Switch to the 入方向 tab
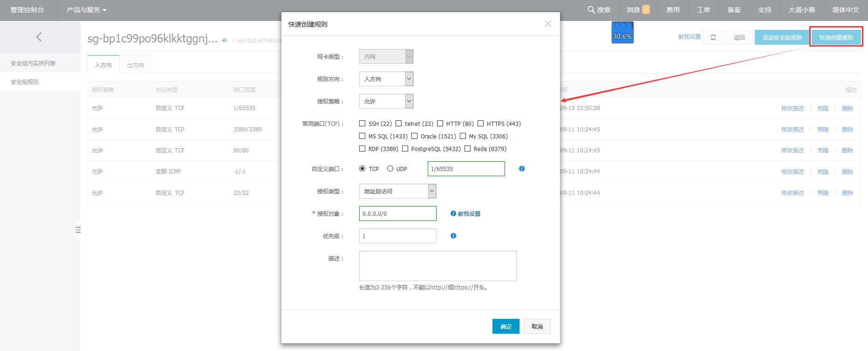 click(103, 65)
